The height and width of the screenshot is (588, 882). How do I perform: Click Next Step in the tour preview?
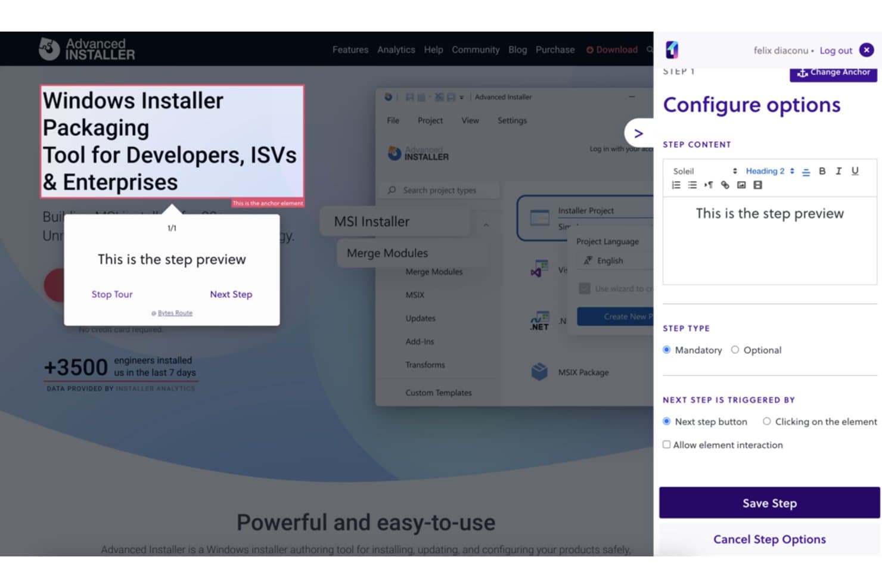click(x=231, y=294)
